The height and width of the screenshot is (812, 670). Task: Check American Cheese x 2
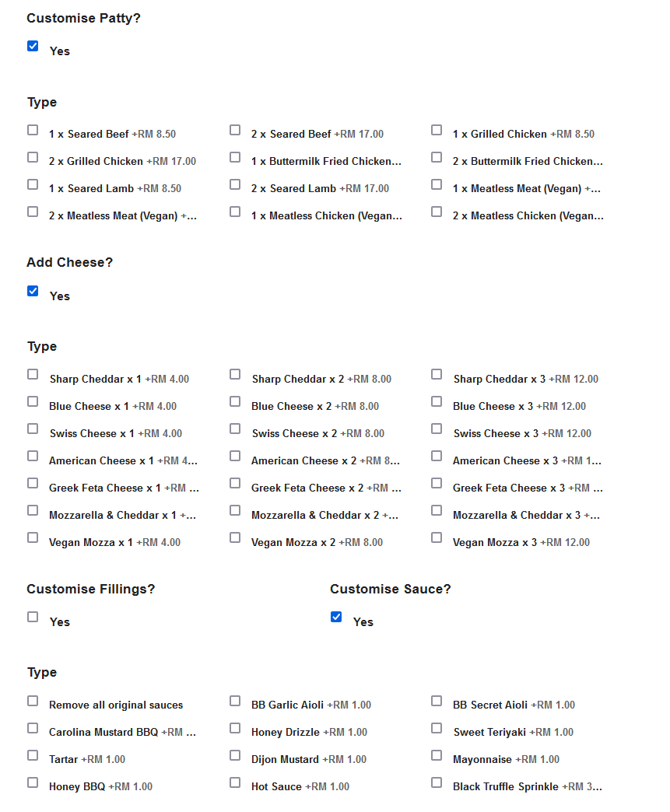coord(235,456)
